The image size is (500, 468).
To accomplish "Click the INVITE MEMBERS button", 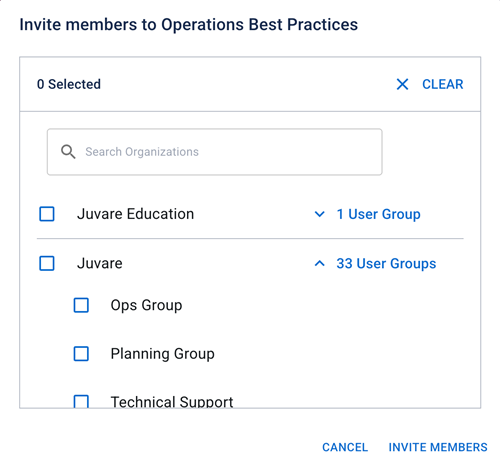I will click(x=438, y=447).
